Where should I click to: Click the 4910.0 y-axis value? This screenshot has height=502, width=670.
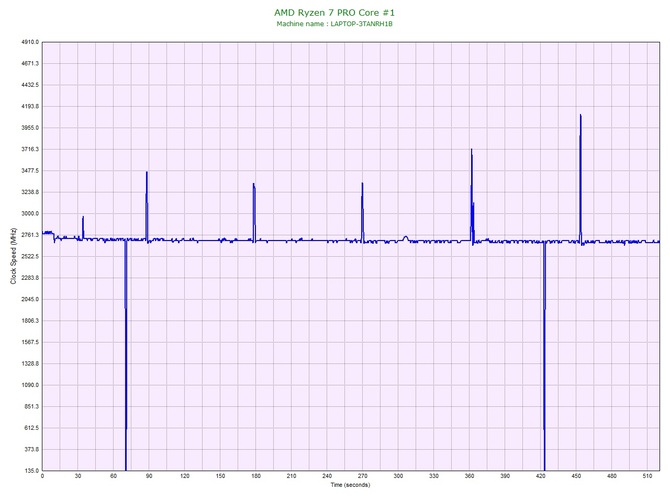point(30,42)
